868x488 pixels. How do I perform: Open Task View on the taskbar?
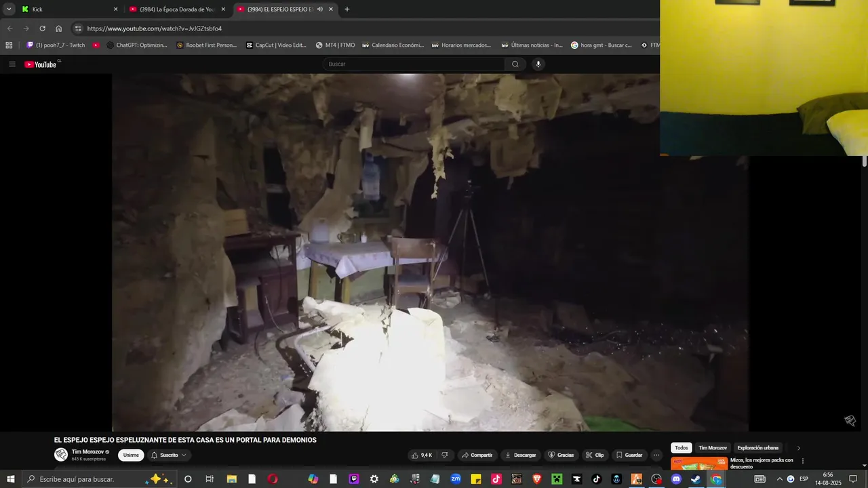coord(210,479)
